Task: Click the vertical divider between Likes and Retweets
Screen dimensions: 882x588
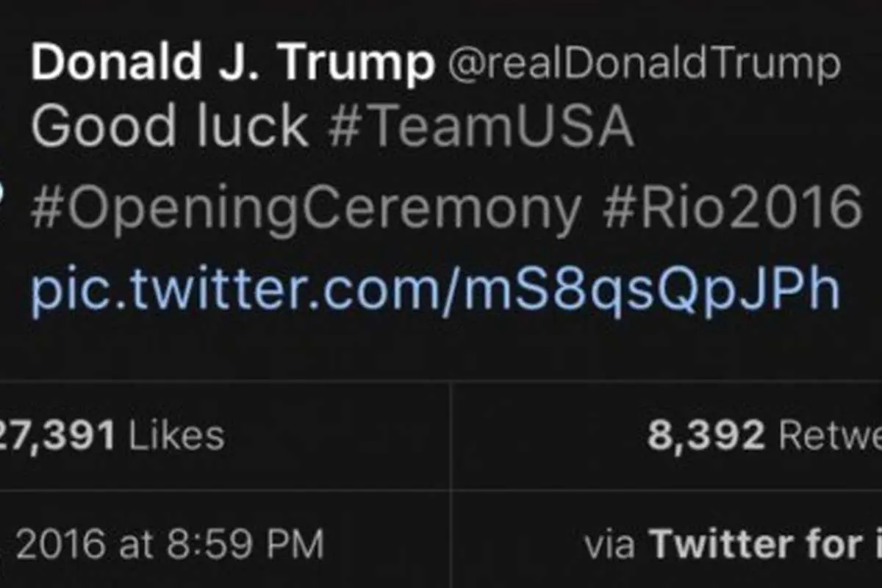Action: pyautogui.click(x=449, y=436)
